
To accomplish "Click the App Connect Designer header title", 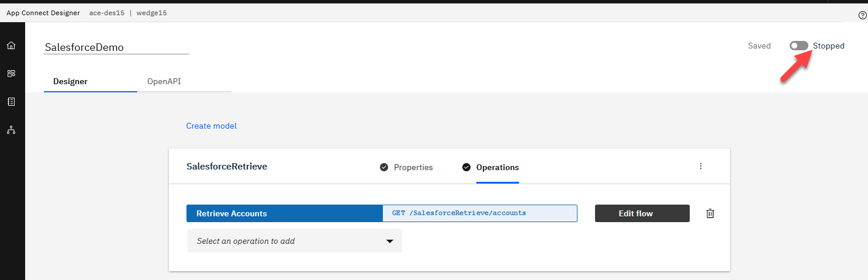I will coord(43,13).
